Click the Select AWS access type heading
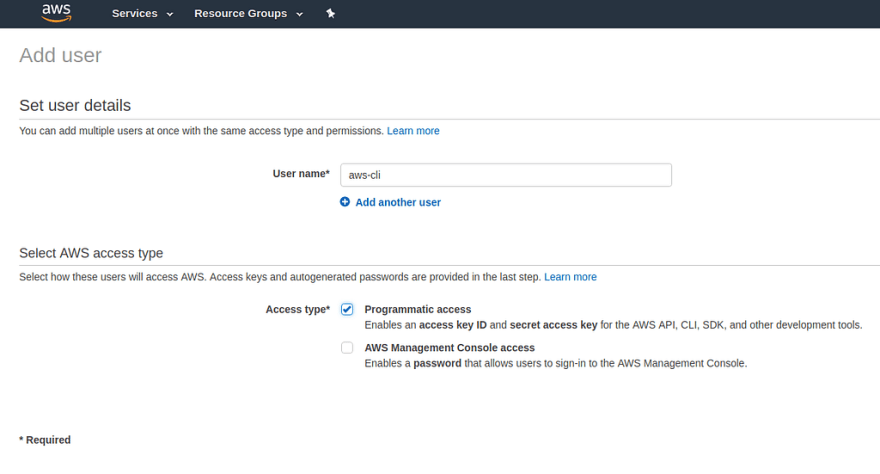This screenshot has width=880, height=474. [91, 253]
